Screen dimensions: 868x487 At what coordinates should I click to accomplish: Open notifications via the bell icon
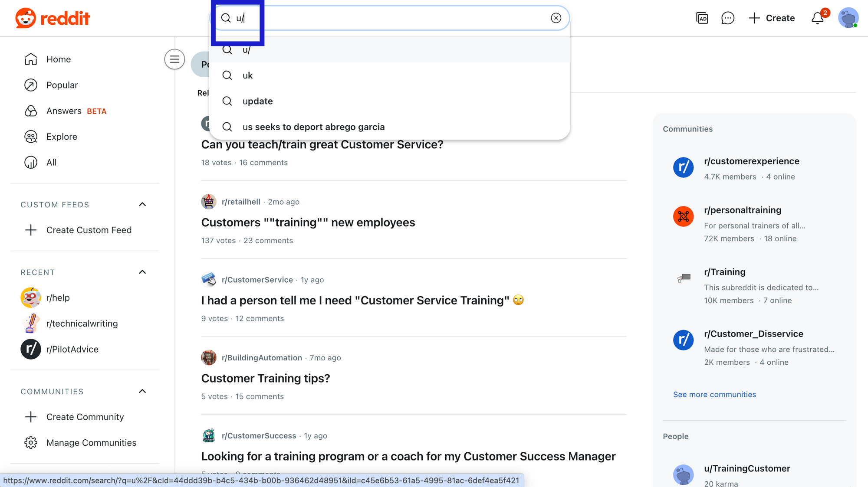[x=818, y=18]
